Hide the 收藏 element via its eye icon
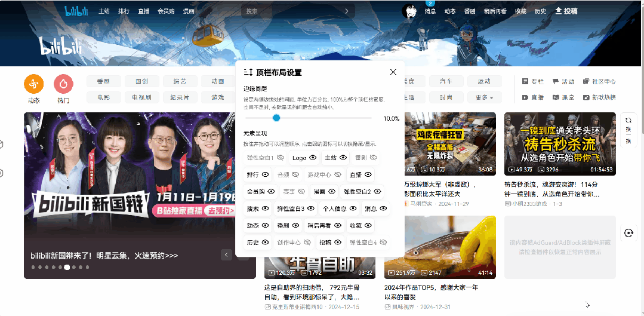This screenshot has height=316, width=644. [368, 225]
